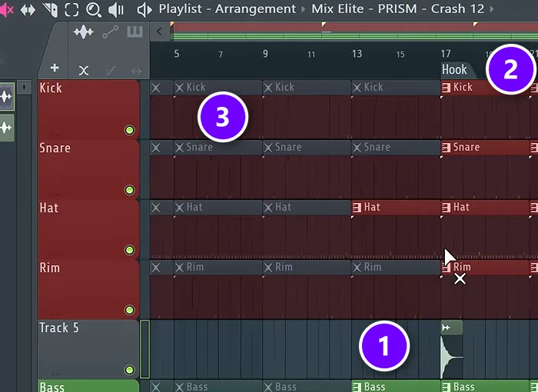Click the muted X icon on Bass clip bar 9
Viewport: 538px width, 392px height.
pos(268,387)
